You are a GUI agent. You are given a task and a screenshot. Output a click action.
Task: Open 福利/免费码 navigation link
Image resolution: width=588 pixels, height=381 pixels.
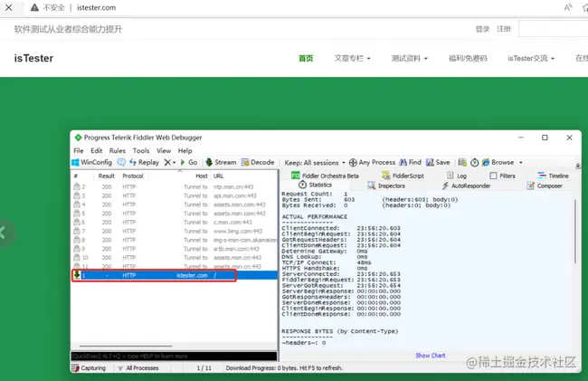pos(468,58)
